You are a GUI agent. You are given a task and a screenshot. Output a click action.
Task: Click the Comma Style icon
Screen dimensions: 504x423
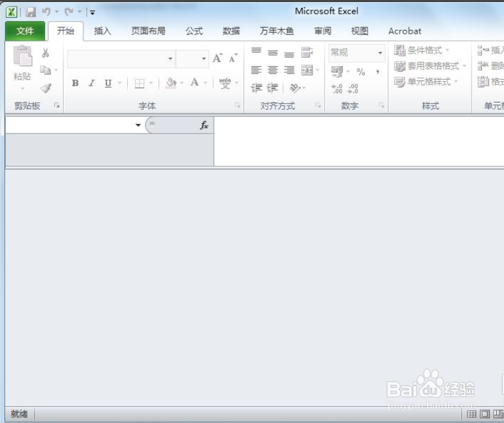pyautogui.click(x=378, y=71)
